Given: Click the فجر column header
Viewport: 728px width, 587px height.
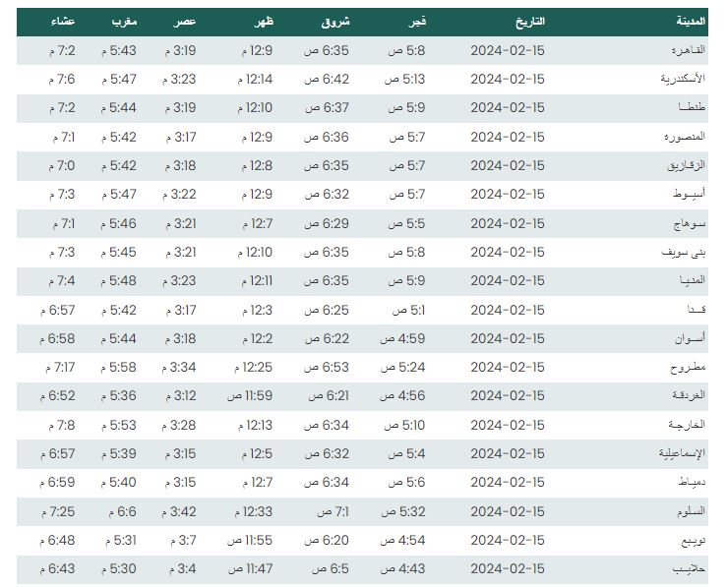Looking at the screenshot, I should click(x=417, y=22).
